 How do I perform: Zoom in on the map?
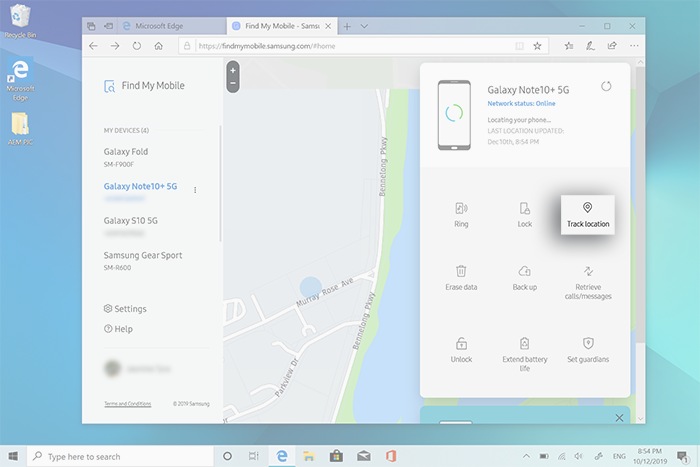[233, 71]
